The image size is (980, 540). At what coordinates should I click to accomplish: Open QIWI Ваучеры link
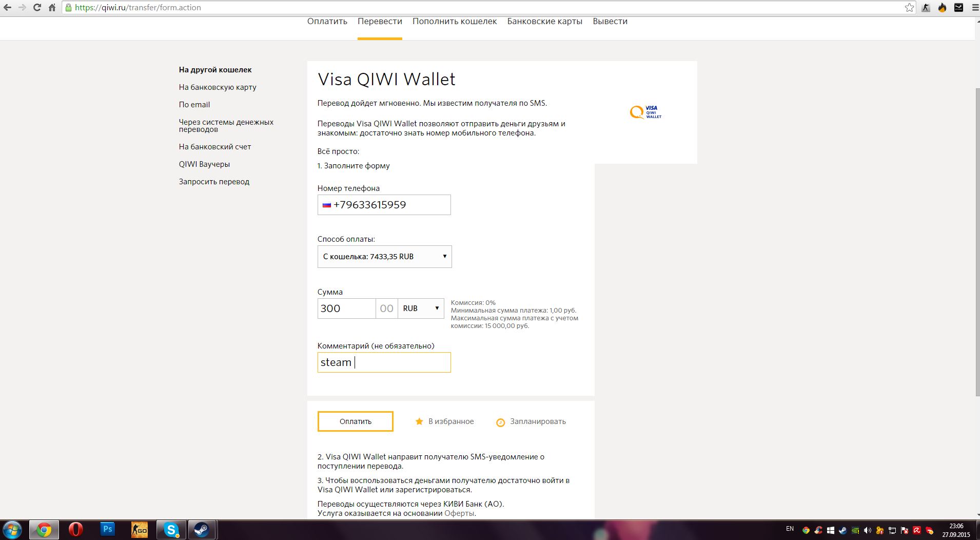[204, 164]
